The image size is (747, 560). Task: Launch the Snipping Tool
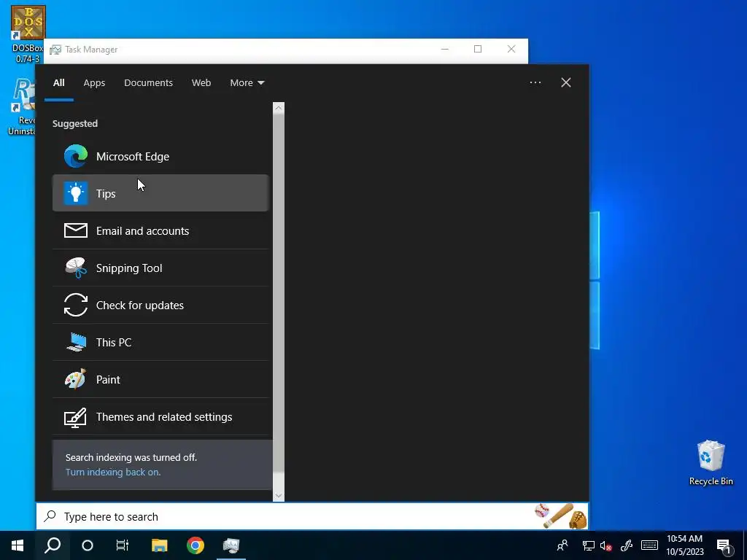tap(160, 268)
